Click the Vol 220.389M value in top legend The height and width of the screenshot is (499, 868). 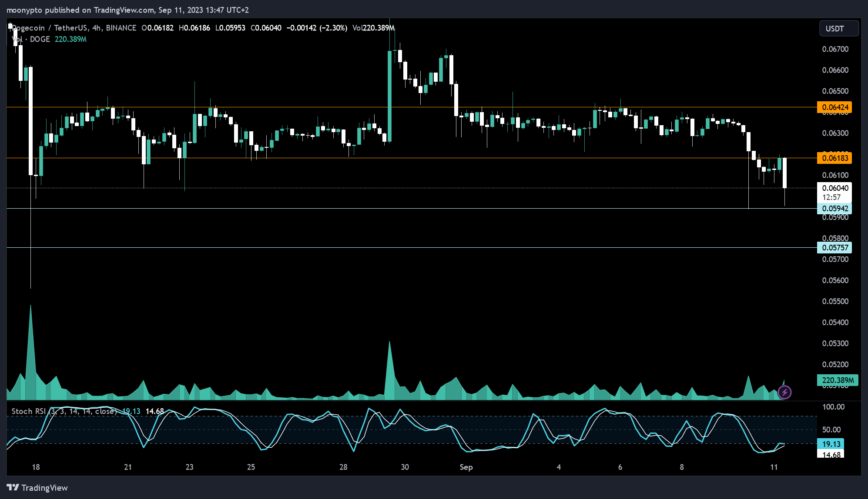pos(374,28)
